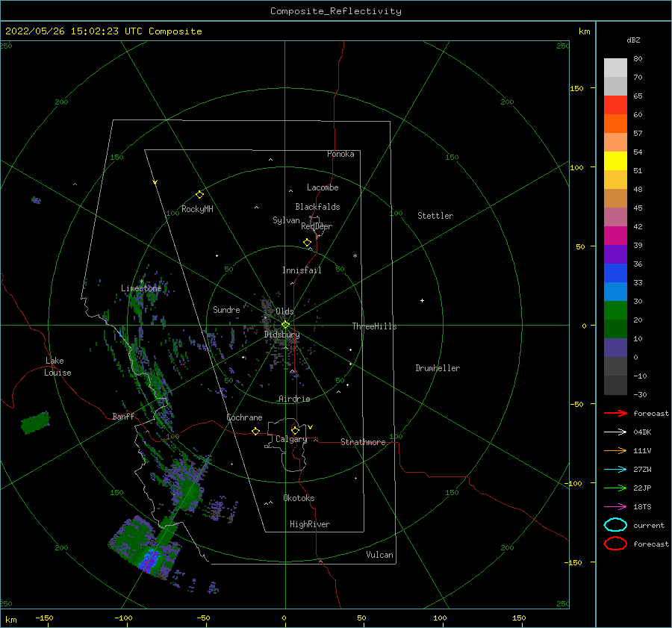Select the purple 36-39 dBZ swatch
The width and height of the screenshot is (672, 628).
pyautogui.click(x=615, y=254)
